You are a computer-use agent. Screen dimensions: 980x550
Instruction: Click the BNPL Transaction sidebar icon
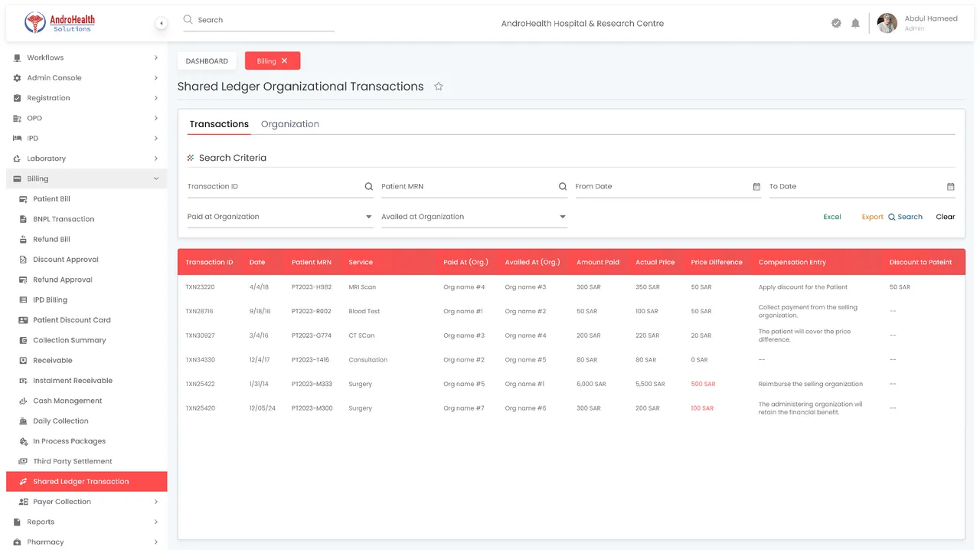tap(23, 219)
